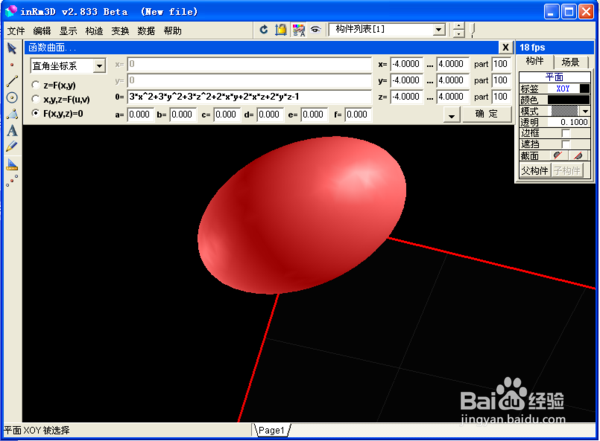Click the z part 100 field

[x=501, y=97]
